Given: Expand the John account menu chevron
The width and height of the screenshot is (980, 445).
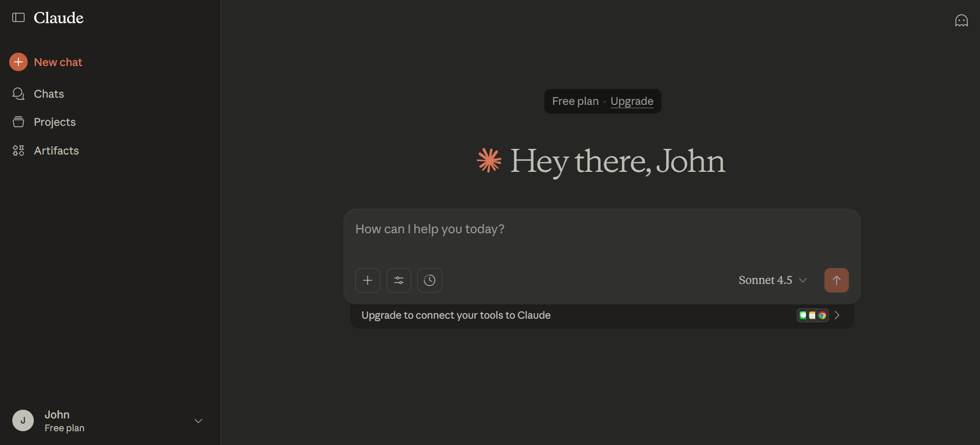Looking at the screenshot, I should point(198,421).
